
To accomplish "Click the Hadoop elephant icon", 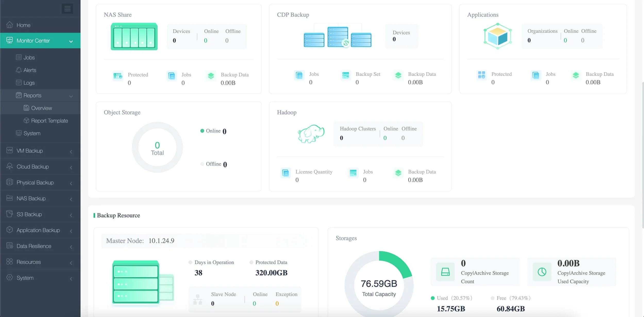I will tap(311, 134).
